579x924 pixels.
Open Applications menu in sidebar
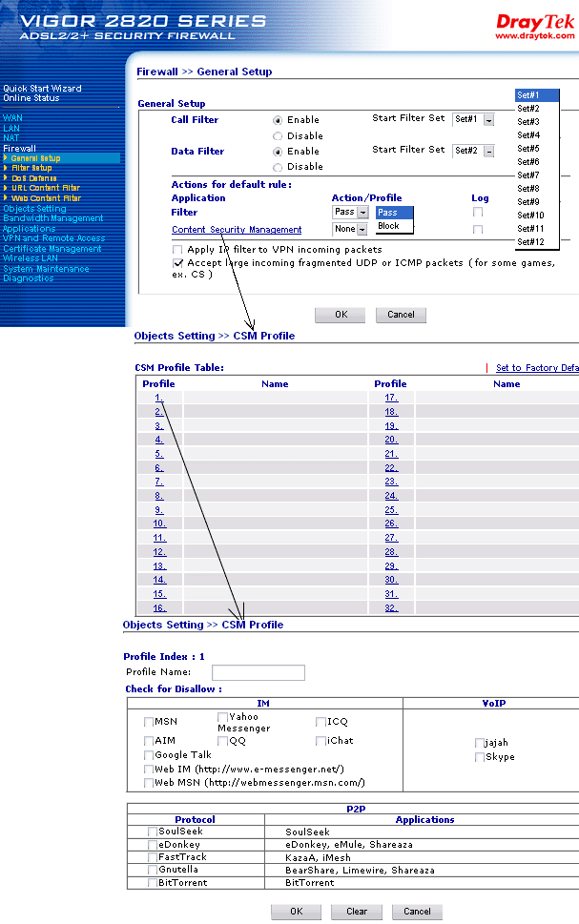click(29, 229)
